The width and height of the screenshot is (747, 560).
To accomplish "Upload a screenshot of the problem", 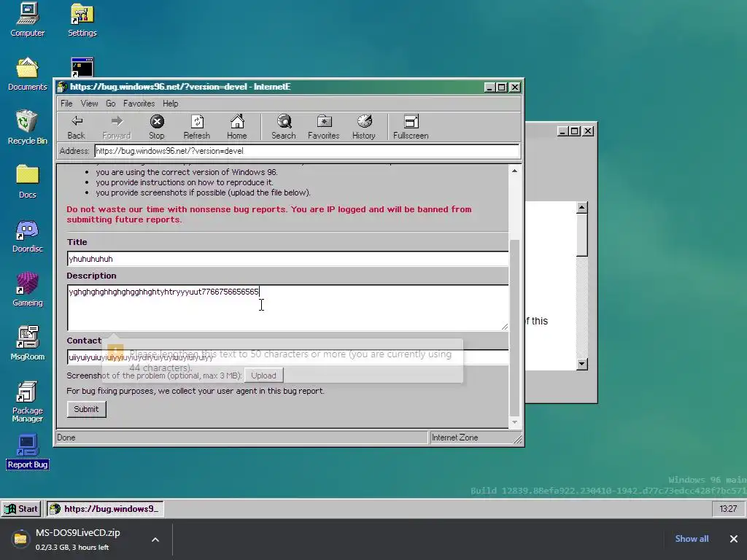I will (x=263, y=376).
